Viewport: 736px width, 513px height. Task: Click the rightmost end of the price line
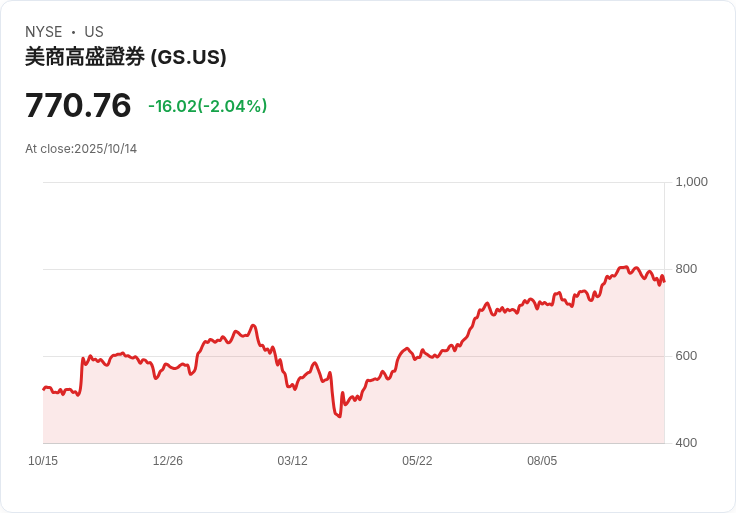(x=664, y=280)
